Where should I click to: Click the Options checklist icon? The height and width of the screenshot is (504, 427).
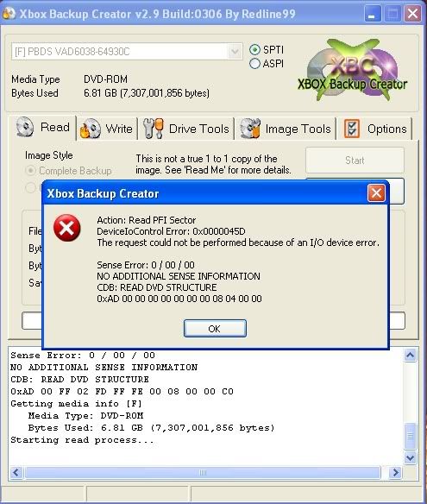pos(351,129)
